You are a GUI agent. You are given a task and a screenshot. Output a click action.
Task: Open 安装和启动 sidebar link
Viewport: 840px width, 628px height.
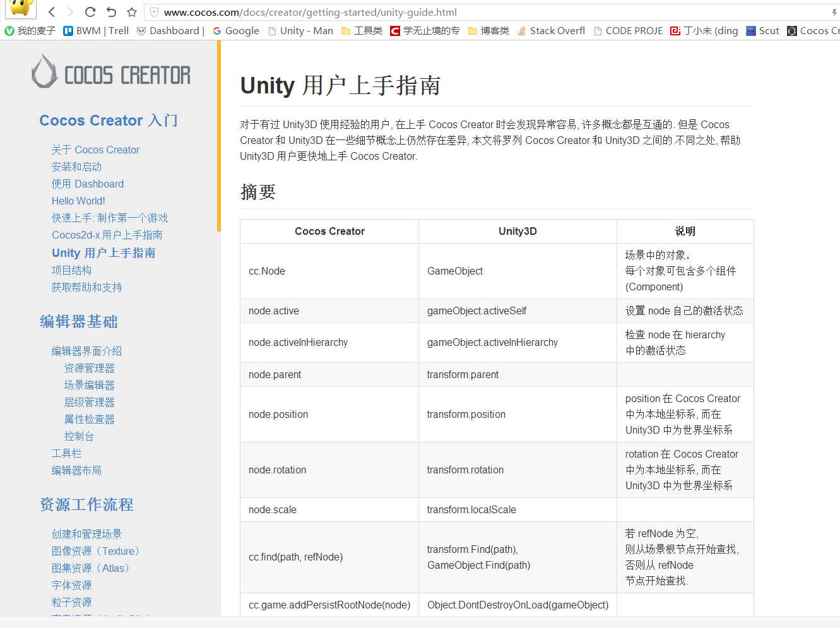(x=76, y=167)
